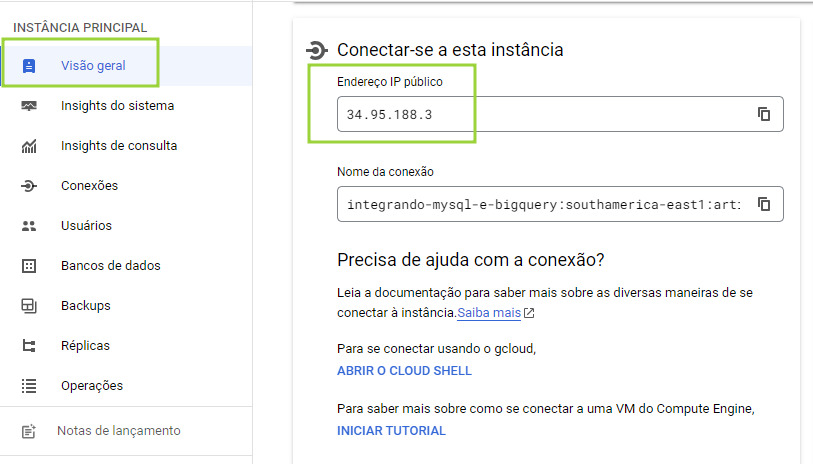Click the Saiba mais link
This screenshot has width=813, height=464.
489,313
